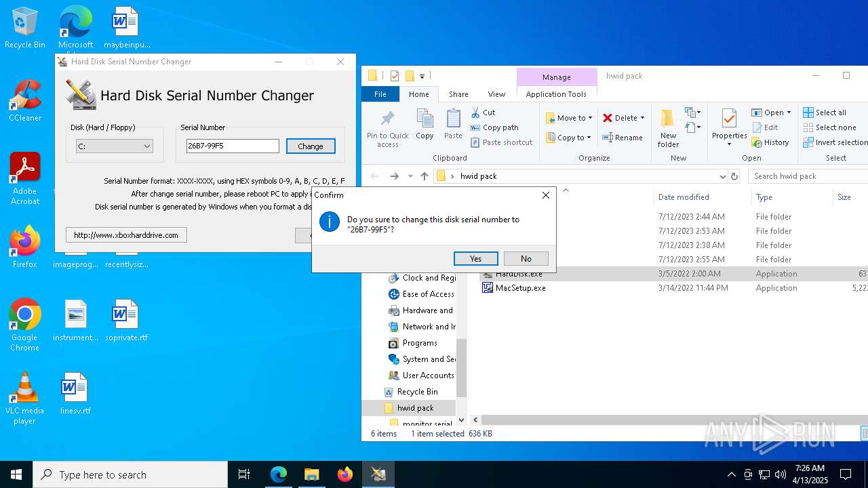Click Copy path in Clipboard group
The image size is (868, 488).
[x=495, y=127]
